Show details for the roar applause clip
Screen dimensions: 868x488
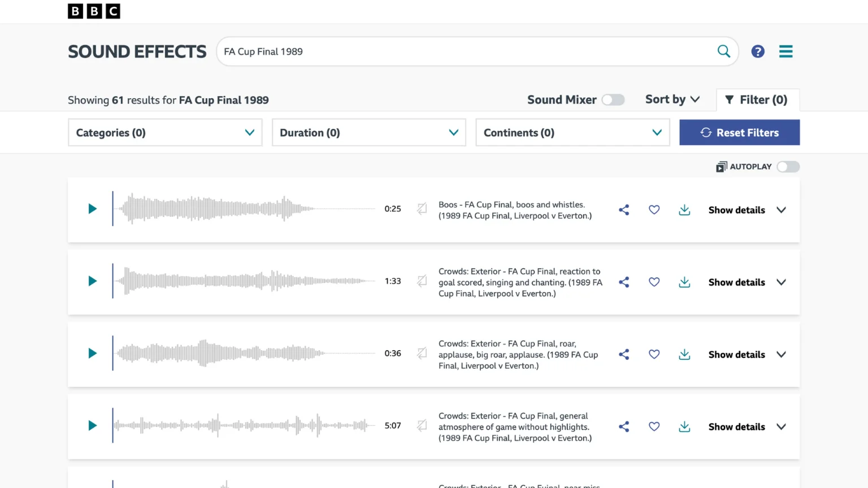pyautogui.click(x=747, y=355)
